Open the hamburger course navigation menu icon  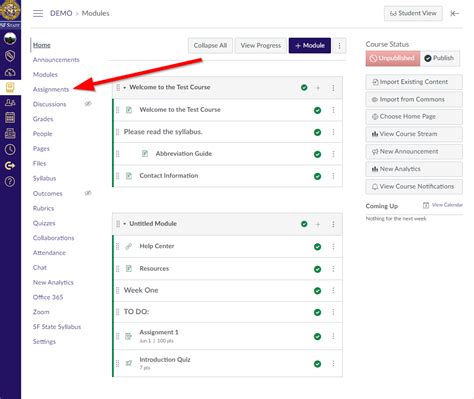pyautogui.click(x=38, y=13)
